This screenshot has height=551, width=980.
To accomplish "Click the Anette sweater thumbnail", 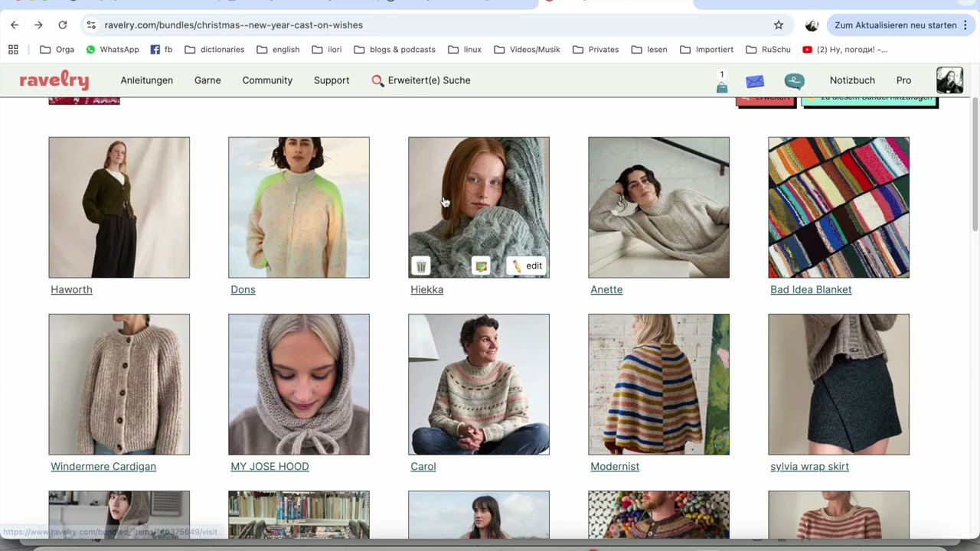I will (x=658, y=207).
